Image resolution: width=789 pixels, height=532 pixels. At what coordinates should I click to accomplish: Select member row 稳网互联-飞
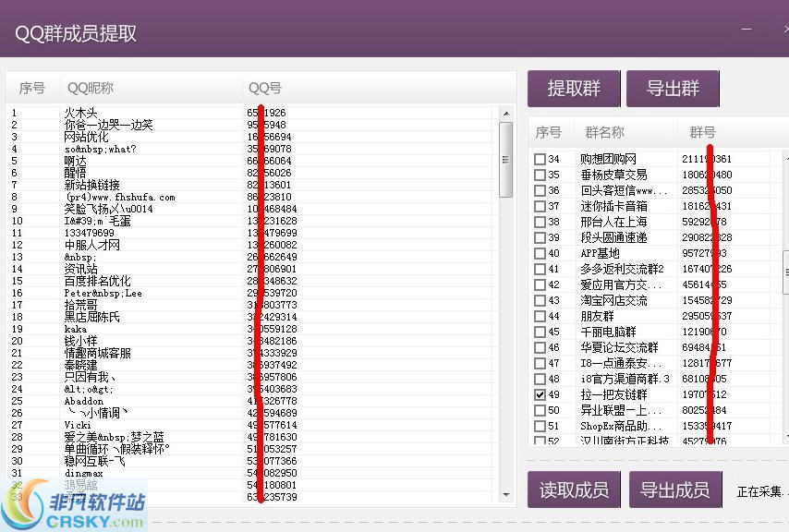pyautogui.click(x=250, y=461)
